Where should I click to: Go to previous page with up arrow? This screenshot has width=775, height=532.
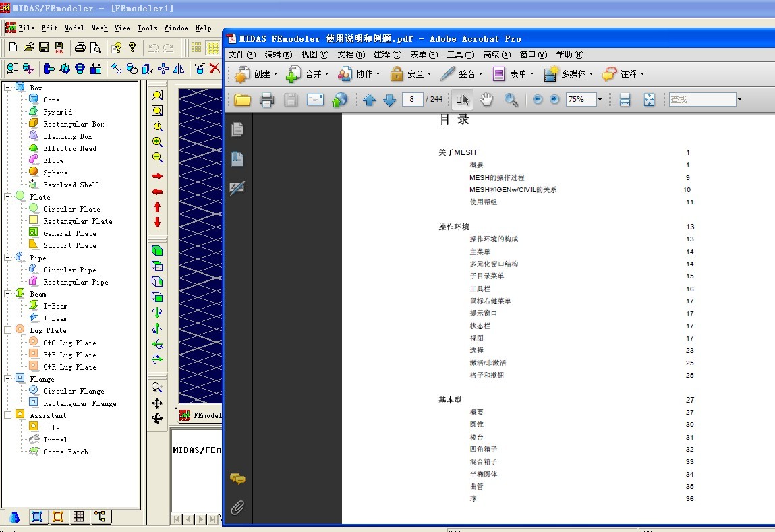pyautogui.click(x=369, y=100)
